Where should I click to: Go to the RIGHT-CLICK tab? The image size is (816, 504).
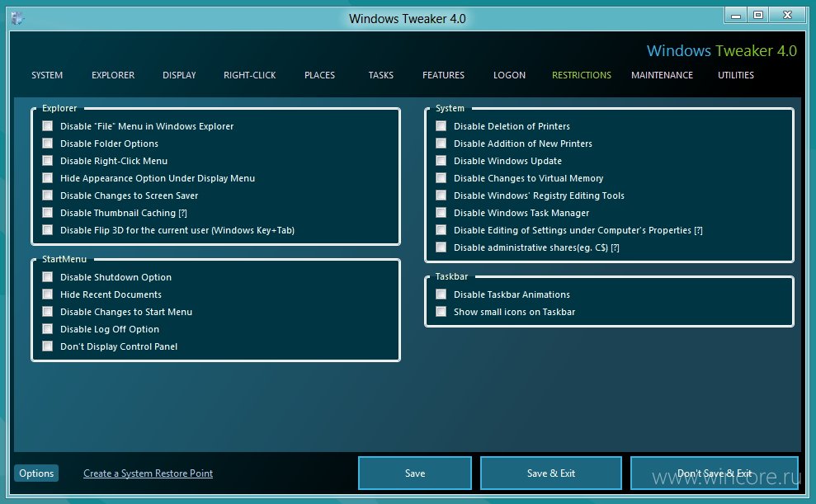250,75
